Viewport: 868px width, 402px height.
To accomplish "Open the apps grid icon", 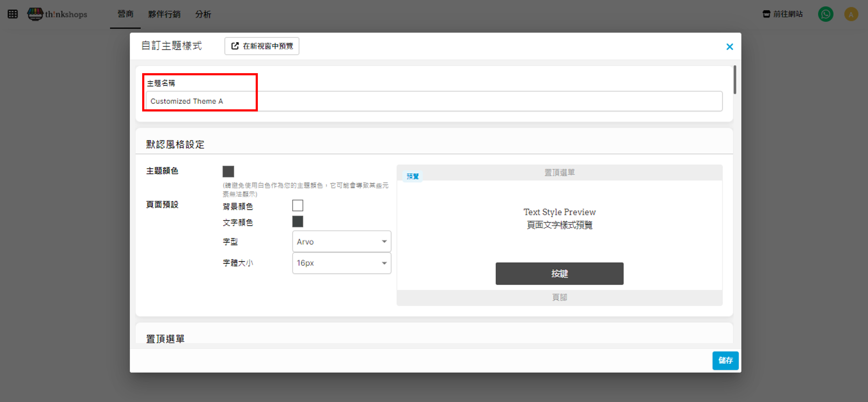I will 12,14.
